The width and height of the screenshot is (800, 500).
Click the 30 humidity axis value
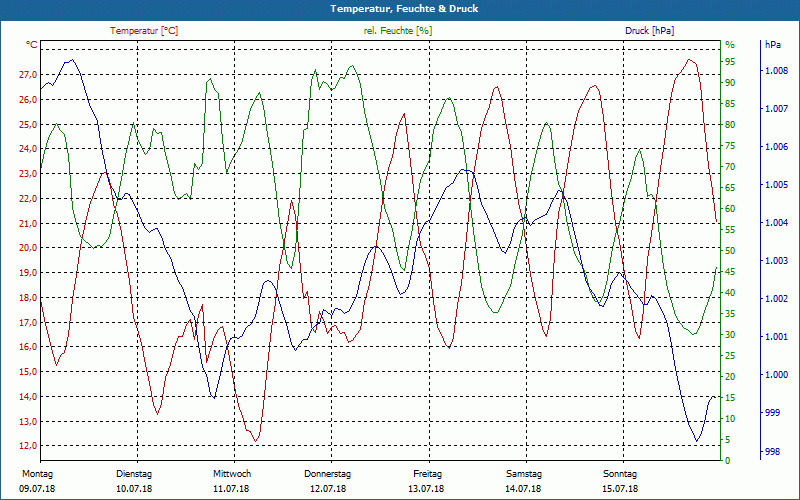click(x=730, y=335)
